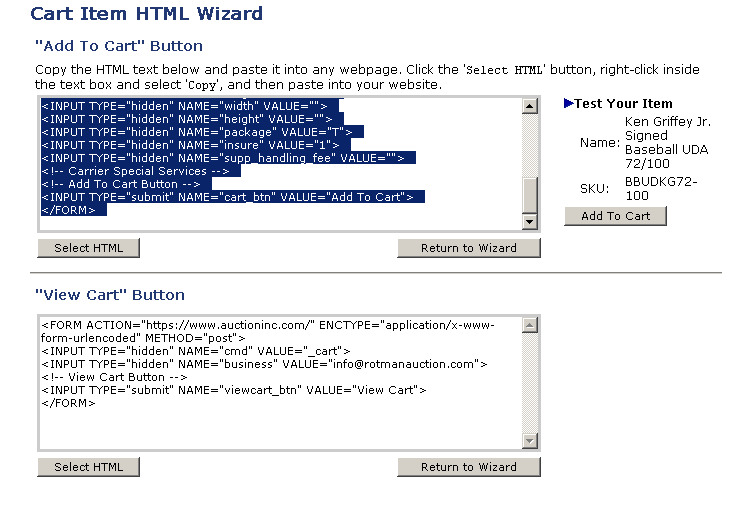
Task: Click the "Add To Cart" Button heading
Action: pos(119,46)
